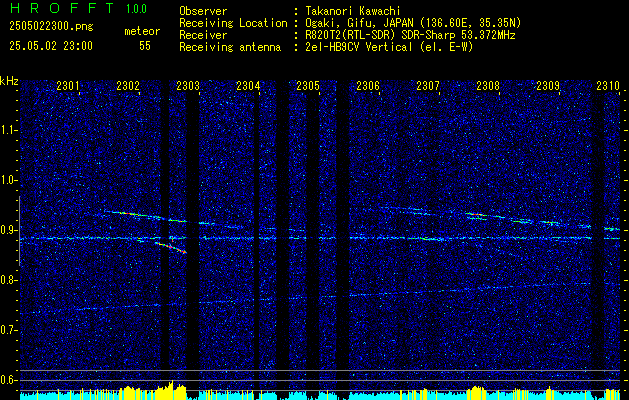Click the yellow power peak below 2303
The width and height of the screenshot is (629, 400).
coord(171,389)
